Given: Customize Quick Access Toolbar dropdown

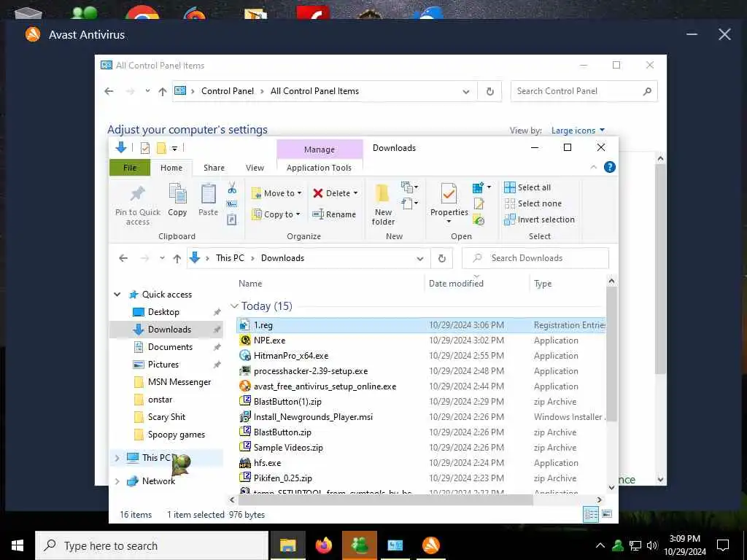Looking at the screenshot, I should [174, 149].
